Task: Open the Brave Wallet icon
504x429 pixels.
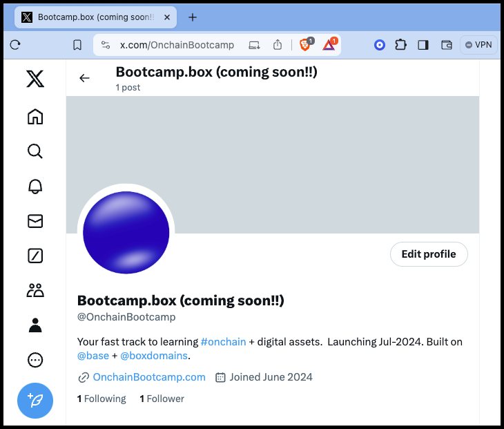Action: coord(447,45)
